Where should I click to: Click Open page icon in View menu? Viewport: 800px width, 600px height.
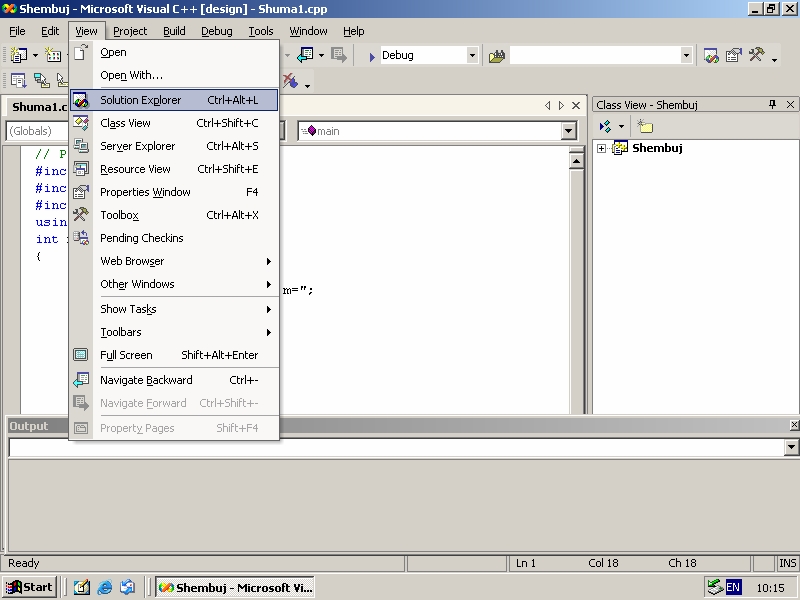[81, 52]
